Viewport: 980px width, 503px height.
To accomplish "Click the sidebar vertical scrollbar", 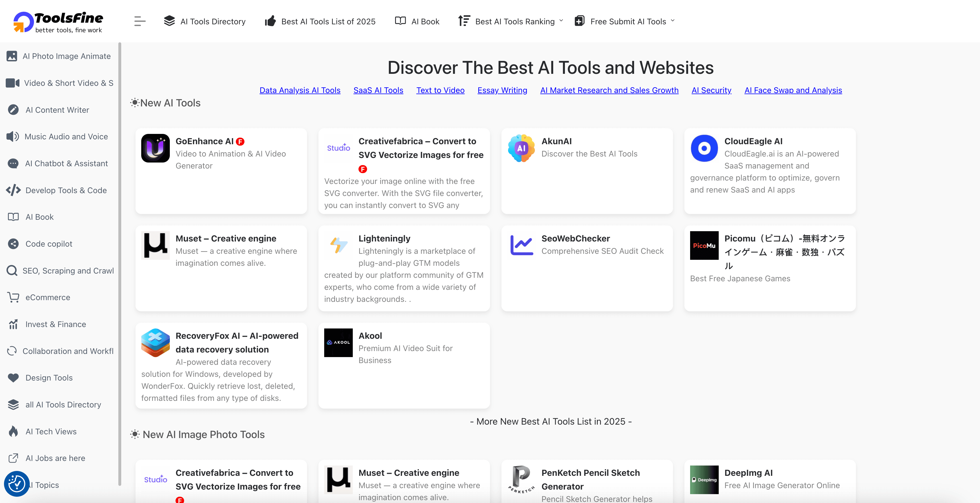I will [x=120, y=264].
